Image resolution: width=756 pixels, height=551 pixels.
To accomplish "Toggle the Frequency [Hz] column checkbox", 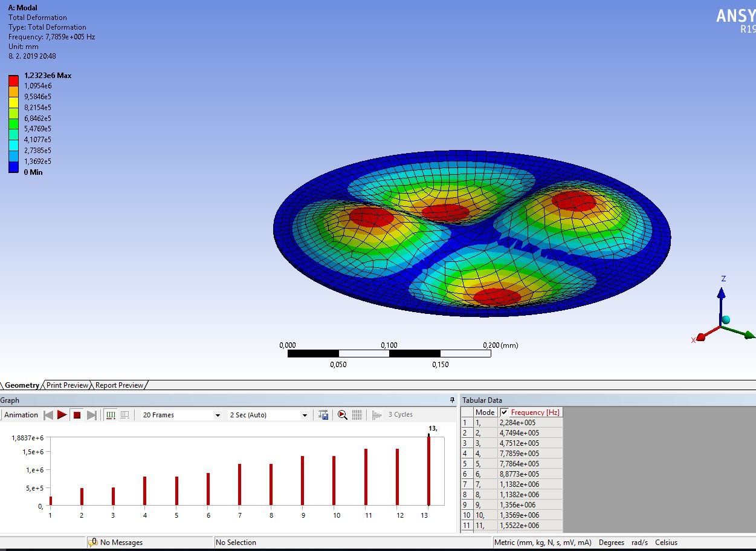I will (505, 412).
